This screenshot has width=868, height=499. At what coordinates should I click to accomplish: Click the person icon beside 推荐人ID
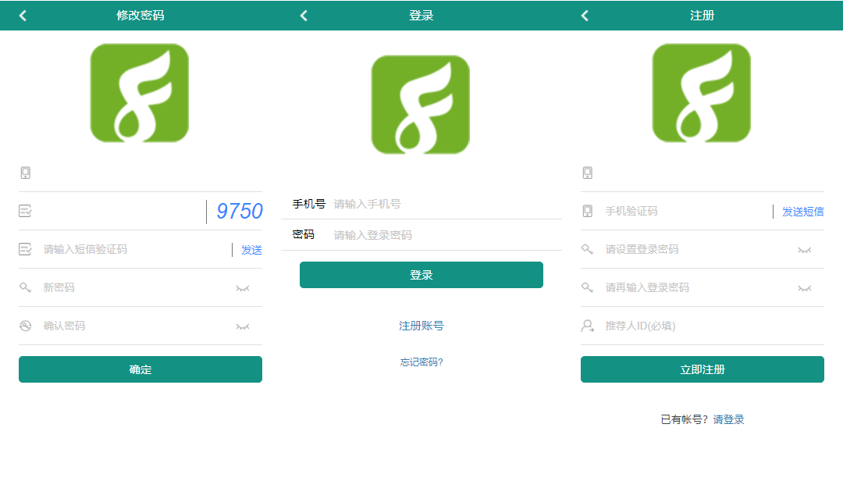[588, 326]
